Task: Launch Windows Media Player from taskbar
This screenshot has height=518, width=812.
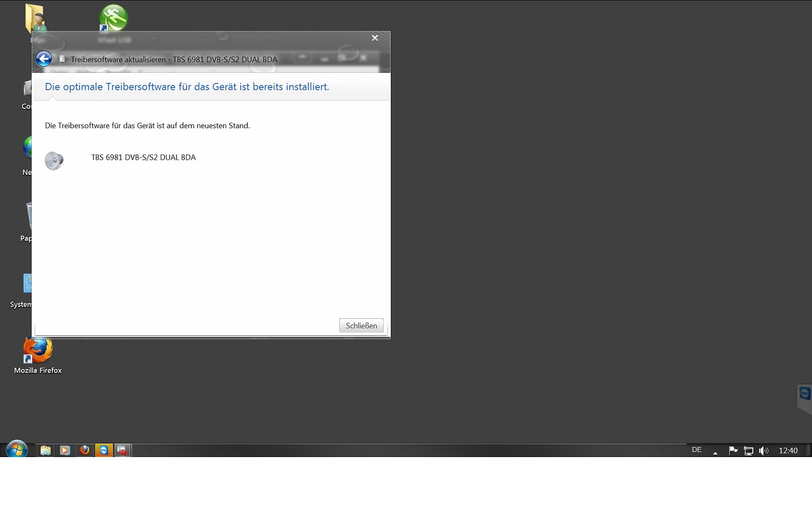Action: pyautogui.click(x=65, y=450)
